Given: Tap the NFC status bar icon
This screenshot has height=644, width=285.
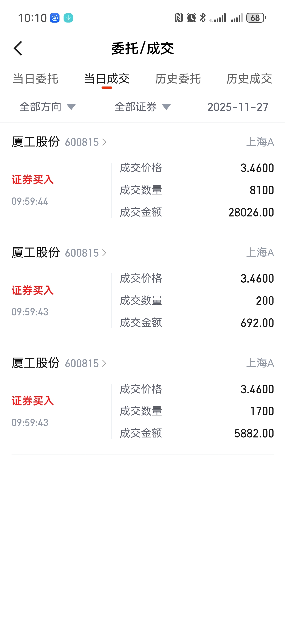Looking at the screenshot, I should tap(179, 18).
